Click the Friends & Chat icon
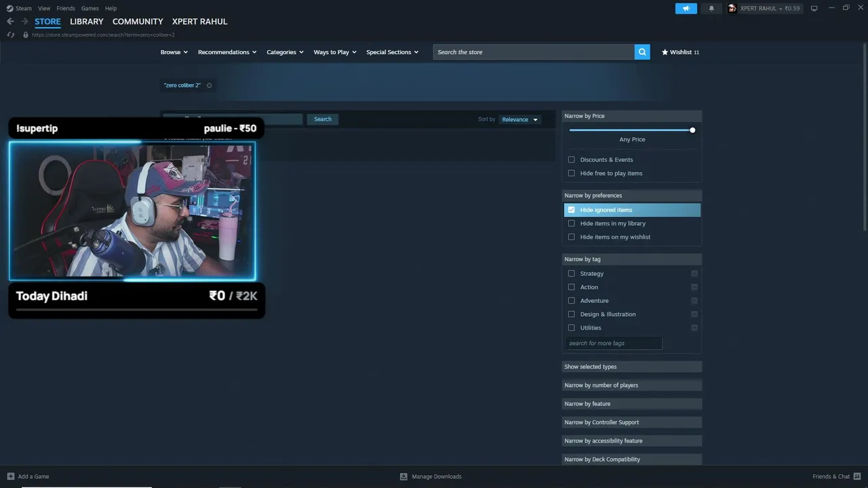 (858, 476)
